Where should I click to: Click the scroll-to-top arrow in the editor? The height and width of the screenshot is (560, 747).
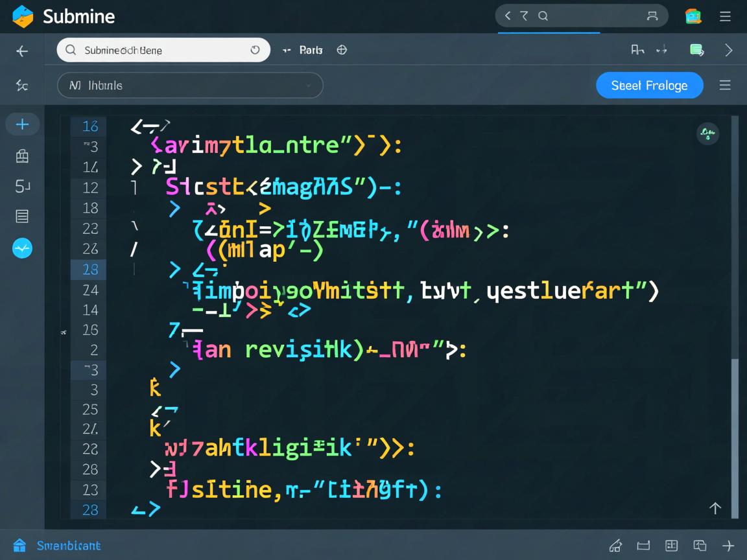tap(715, 508)
